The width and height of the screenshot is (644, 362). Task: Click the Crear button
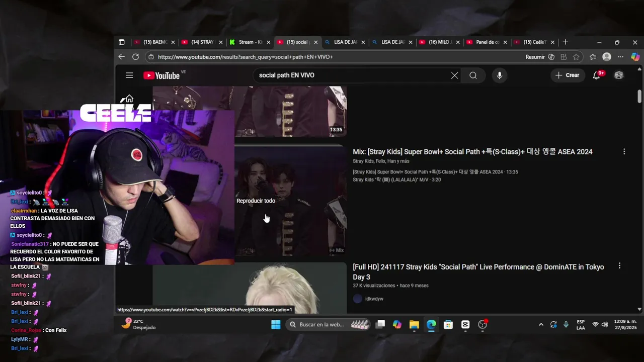[568, 75]
